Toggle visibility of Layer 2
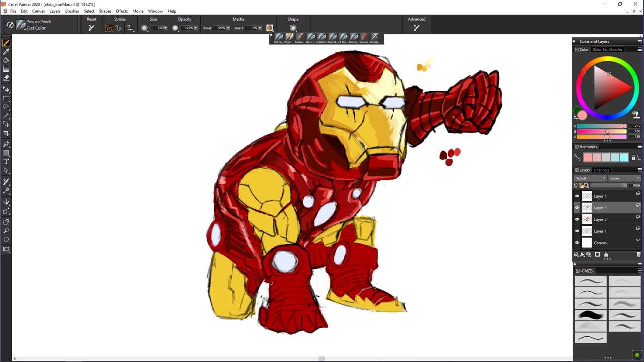The image size is (644, 362). (577, 219)
